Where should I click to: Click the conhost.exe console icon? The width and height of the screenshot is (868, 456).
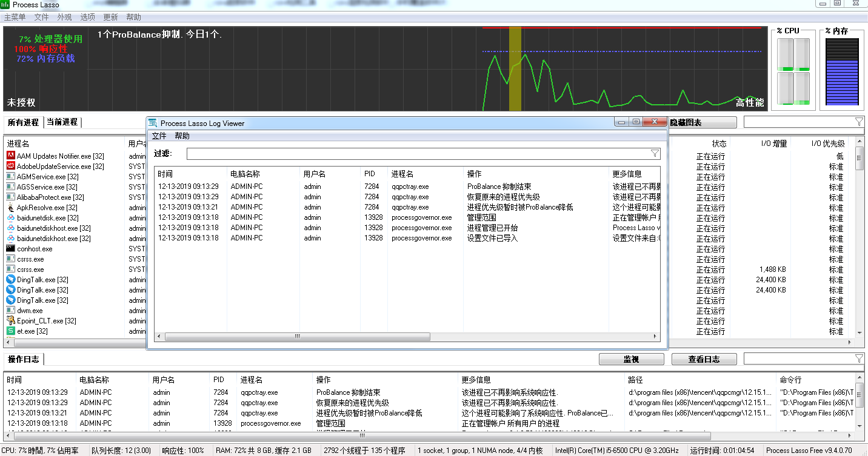tap(11, 249)
